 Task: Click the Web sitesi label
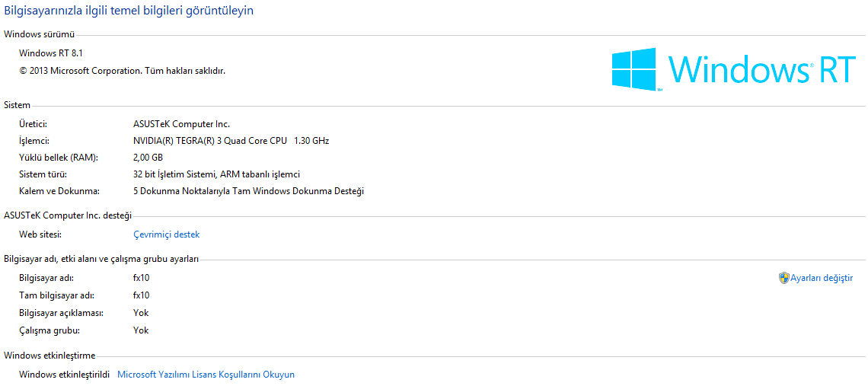click(x=40, y=234)
